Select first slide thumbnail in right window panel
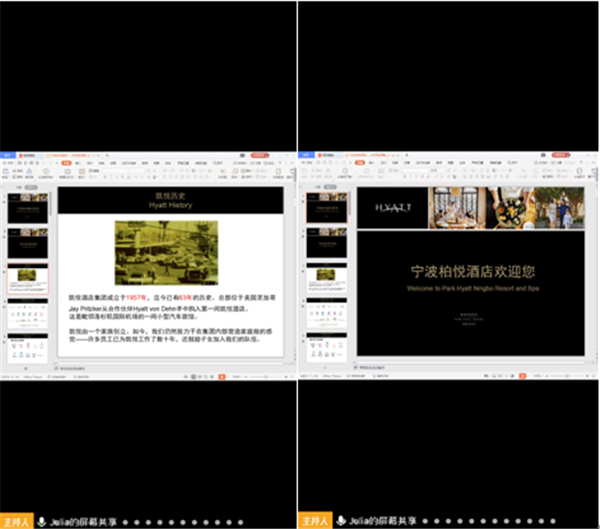 point(326,208)
